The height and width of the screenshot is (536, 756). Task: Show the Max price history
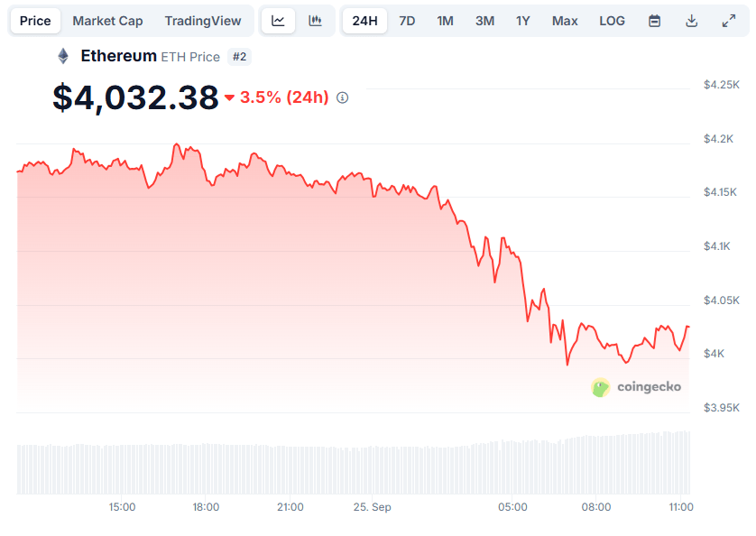point(565,21)
